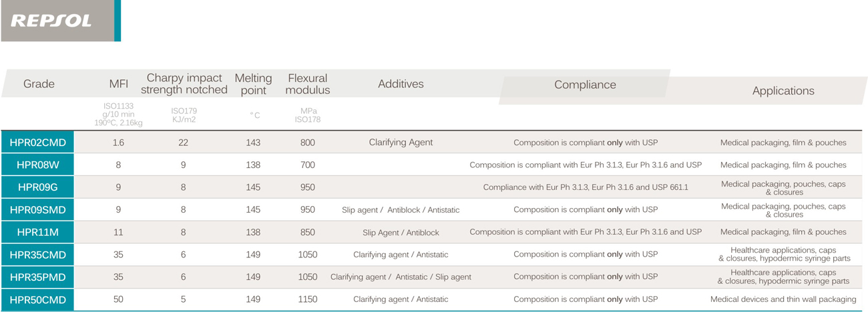Pick the HPR09SMD grade cell
868x312 pixels.
37,210
